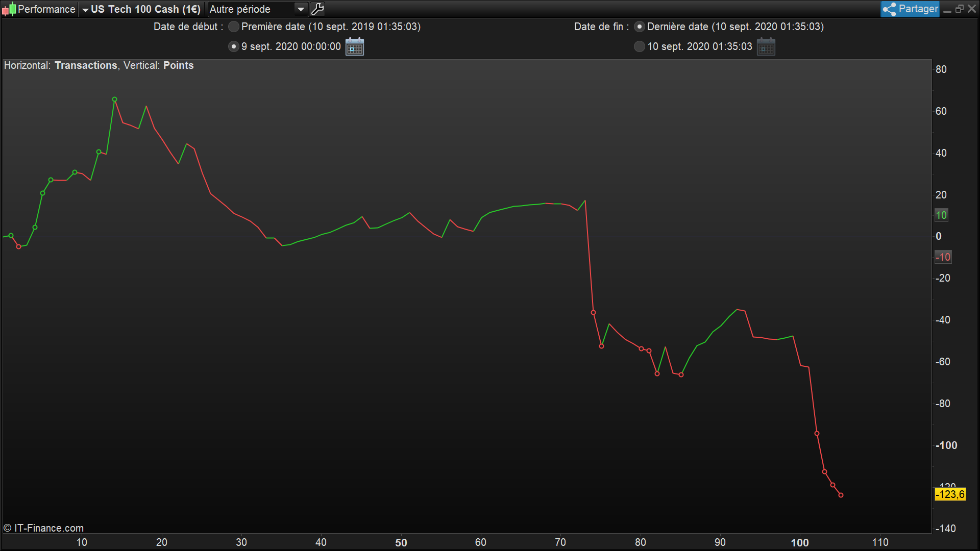This screenshot has width=980, height=551.
Task: Click the peak data point of the curve
Action: pos(115,99)
